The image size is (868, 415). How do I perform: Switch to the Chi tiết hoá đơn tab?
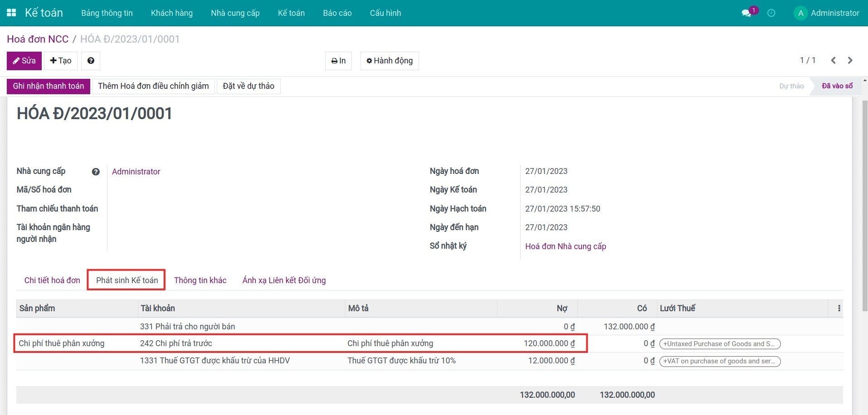pyautogui.click(x=52, y=280)
